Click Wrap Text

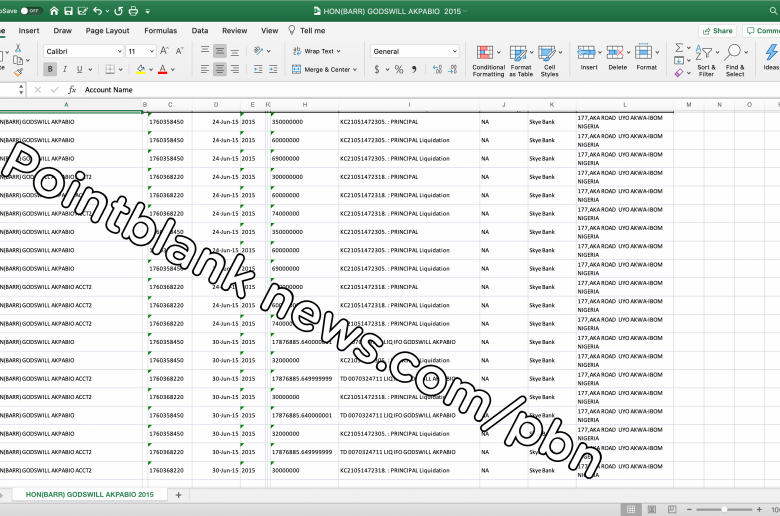coord(316,51)
